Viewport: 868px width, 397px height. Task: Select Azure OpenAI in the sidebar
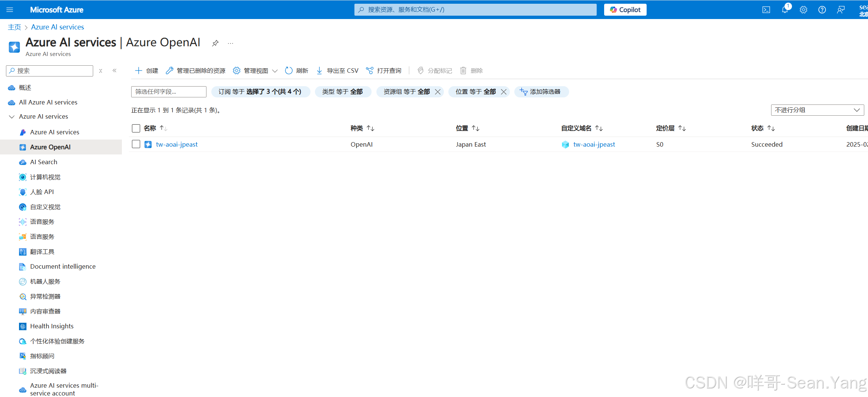point(50,147)
